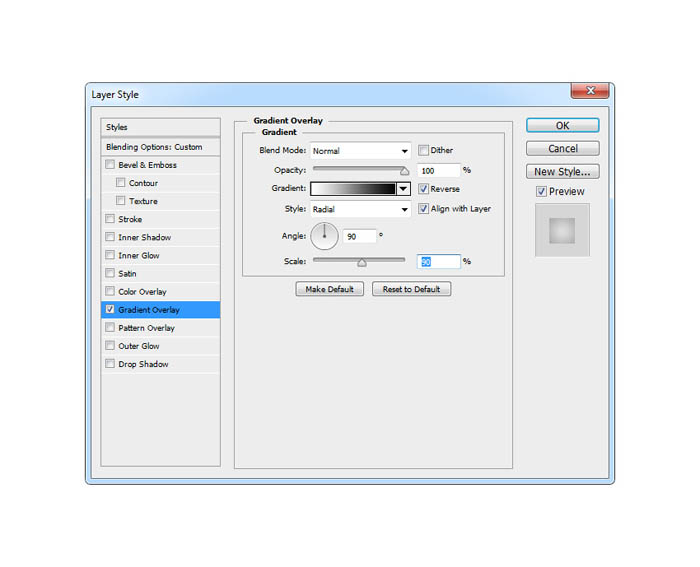
Task: Click the New Style... button
Action: tap(562, 171)
